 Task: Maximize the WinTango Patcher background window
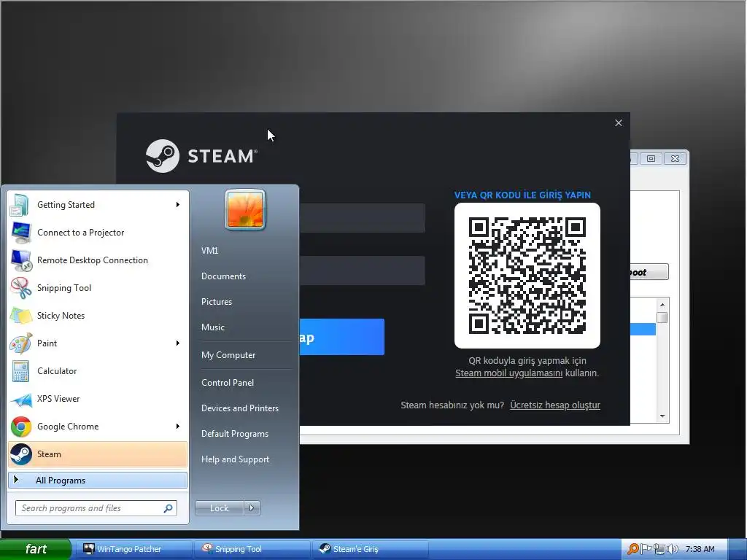[x=651, y=158]
